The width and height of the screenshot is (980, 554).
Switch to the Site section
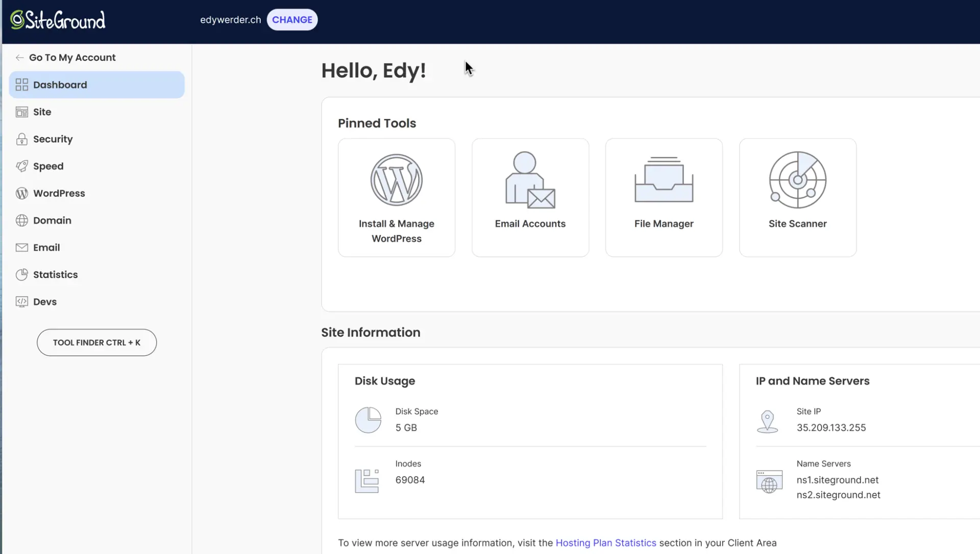pos(42,112)
